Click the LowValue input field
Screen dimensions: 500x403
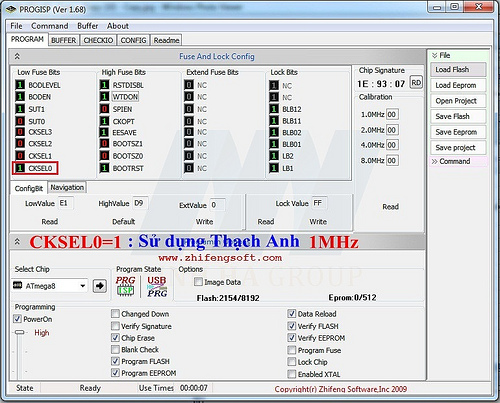point(66,203)
